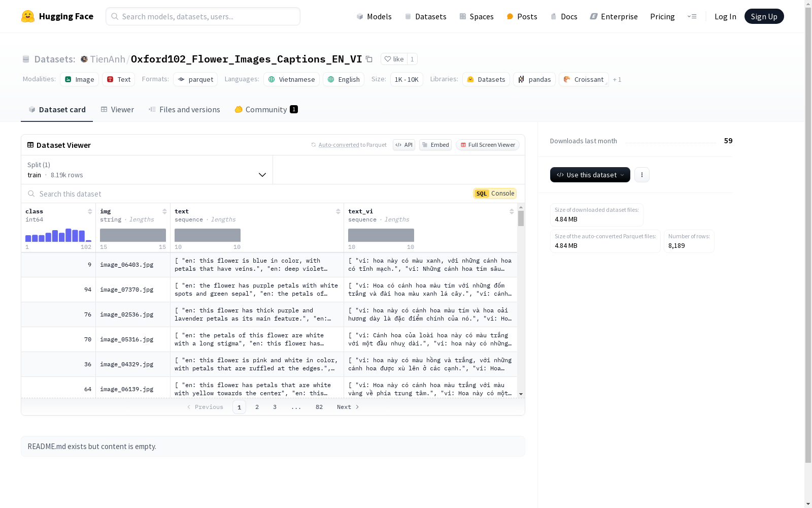The height and width of the screenshot is (508, 812).
Task: Sort the img column using its arrows
Action: coord(164,211)
